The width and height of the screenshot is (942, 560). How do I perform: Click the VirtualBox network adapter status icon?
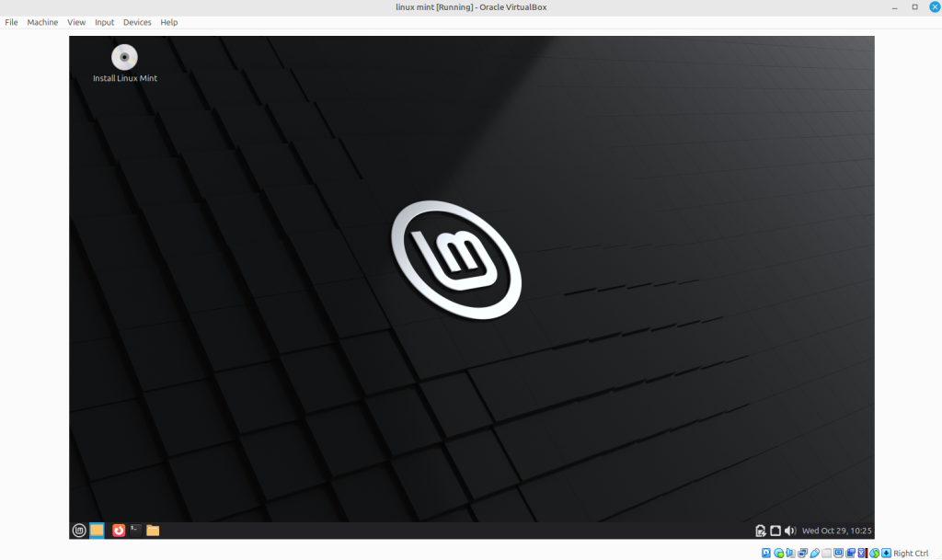coord(802,553)
